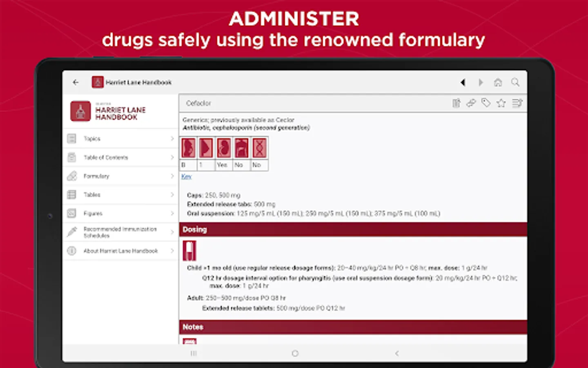Expand Recommended Immunization Schedules chevron
Viewport: 588px width, 368px height.
pyautogui.click(x=172, y=232)
